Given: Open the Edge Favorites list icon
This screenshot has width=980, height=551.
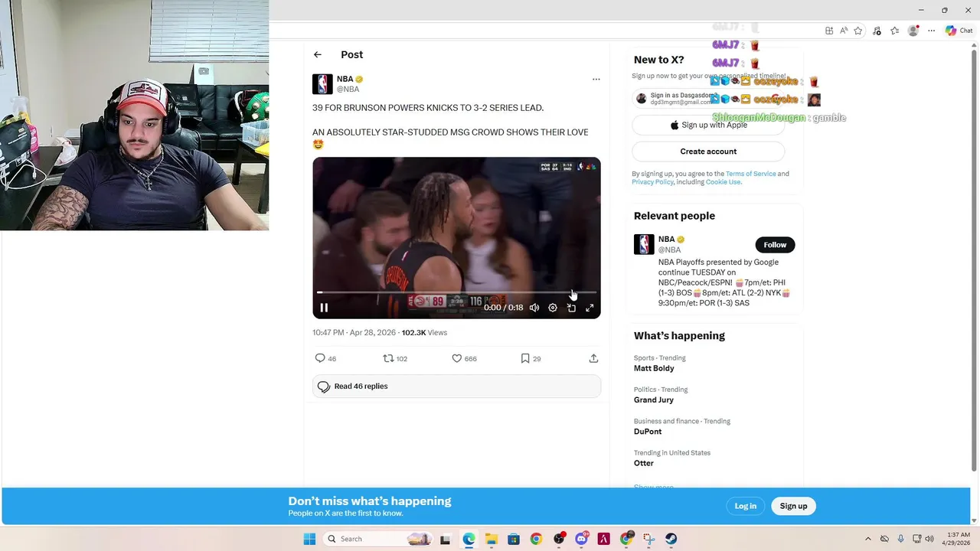Looking at the screenshot, I should (x=894, y=31).
